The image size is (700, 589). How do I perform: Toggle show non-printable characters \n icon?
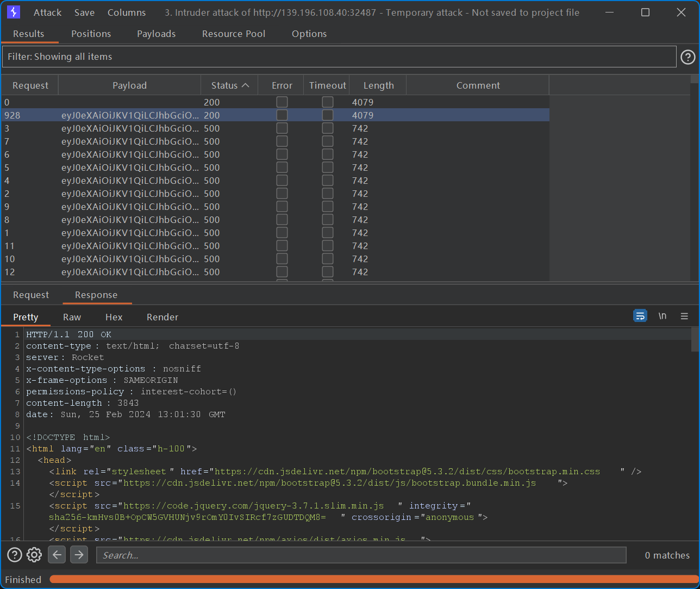[x=662, y=316]
